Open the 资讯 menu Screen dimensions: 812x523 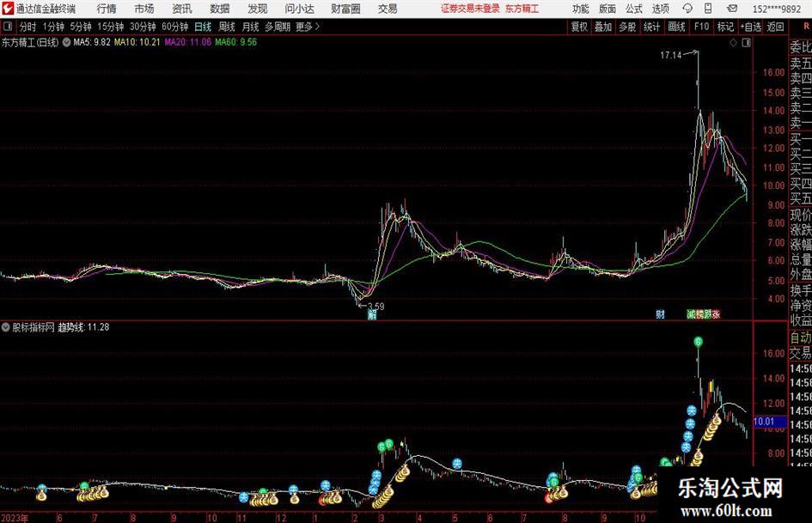tap(182, 9)
